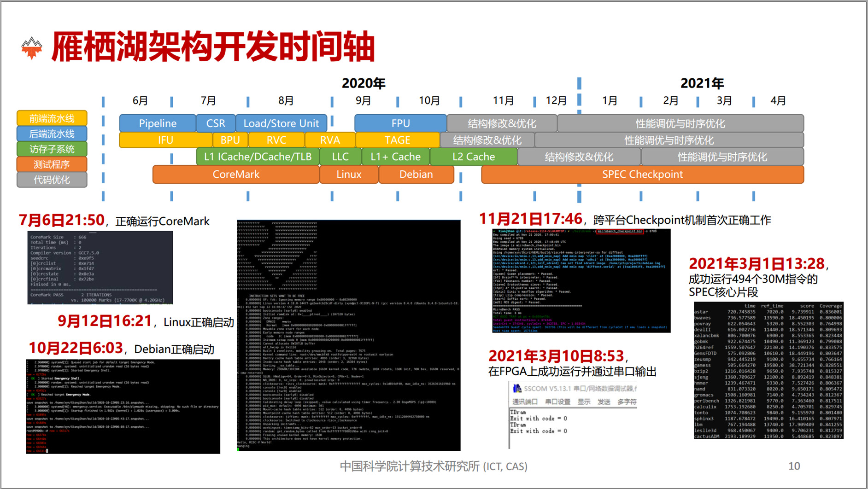Select the Load/Store Unit timeline block

(281, 123)
